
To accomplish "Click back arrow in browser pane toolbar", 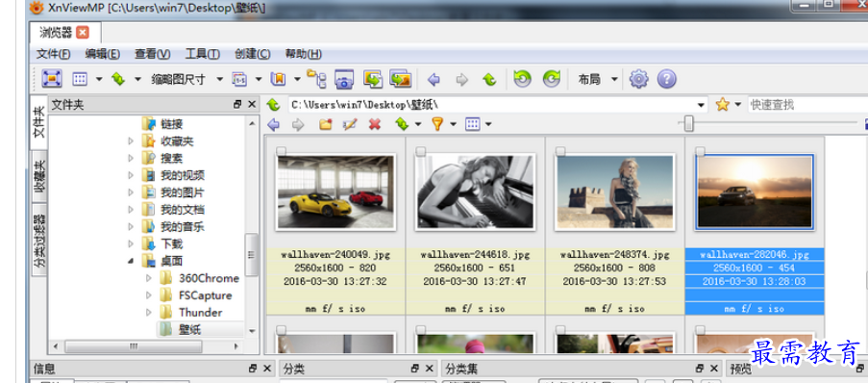I will [x=273, y=125].
